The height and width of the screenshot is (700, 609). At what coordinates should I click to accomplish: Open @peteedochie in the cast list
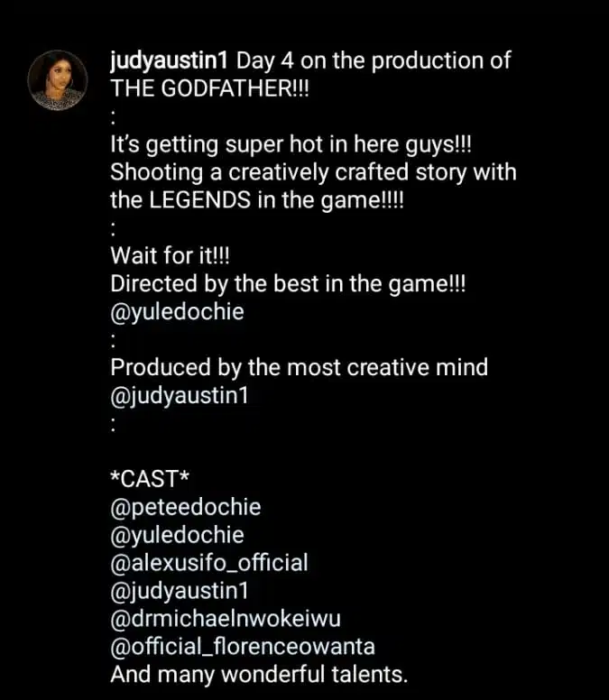click(186, 508)
